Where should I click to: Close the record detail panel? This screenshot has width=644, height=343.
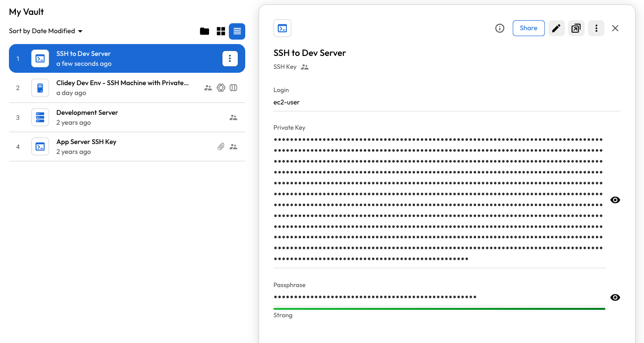click(x=615, y=28)
